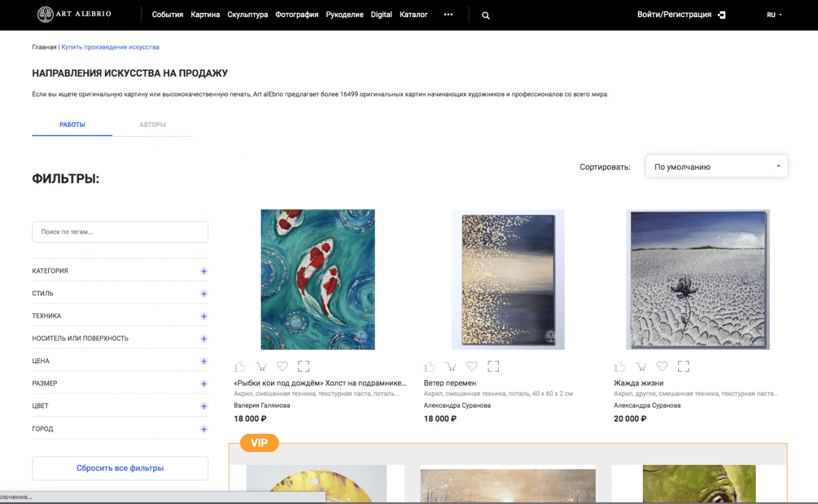818x504 pixels.
Task: Open author Валерия Галямова's page
Action: 262,405
